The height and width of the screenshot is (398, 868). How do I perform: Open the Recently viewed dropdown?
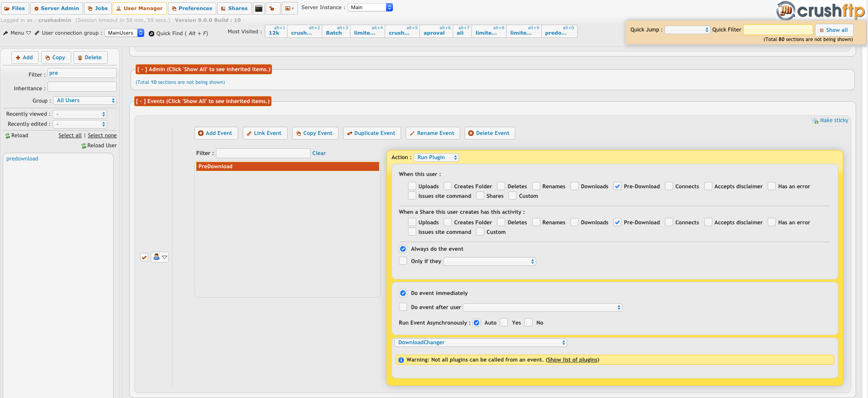pyautogui.click(x=80, y=114)
